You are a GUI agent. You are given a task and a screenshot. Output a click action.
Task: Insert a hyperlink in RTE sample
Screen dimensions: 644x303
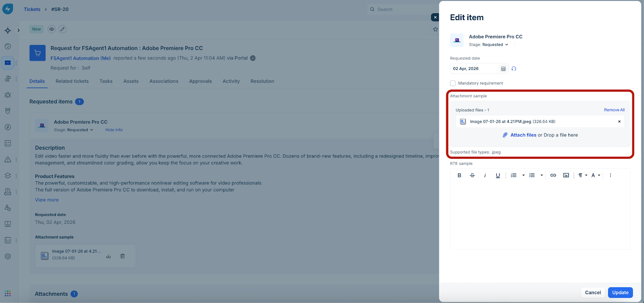pyautogui.click(x=553, y=175)
